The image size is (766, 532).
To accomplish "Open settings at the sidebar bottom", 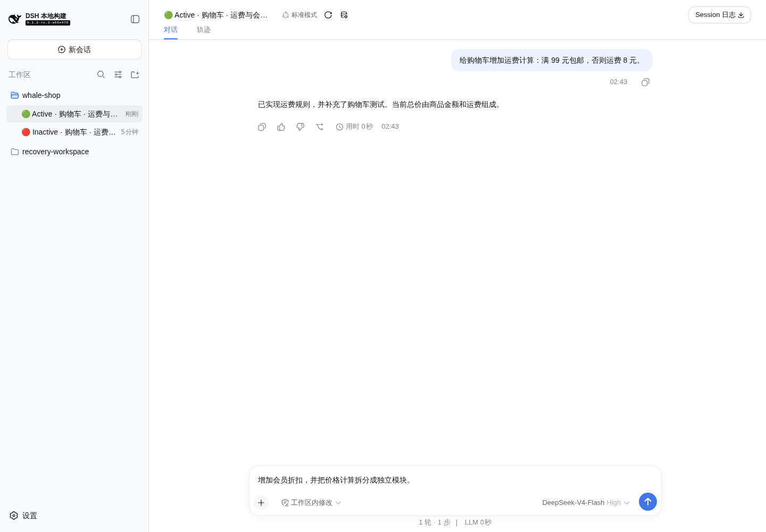I will point(23,516).
